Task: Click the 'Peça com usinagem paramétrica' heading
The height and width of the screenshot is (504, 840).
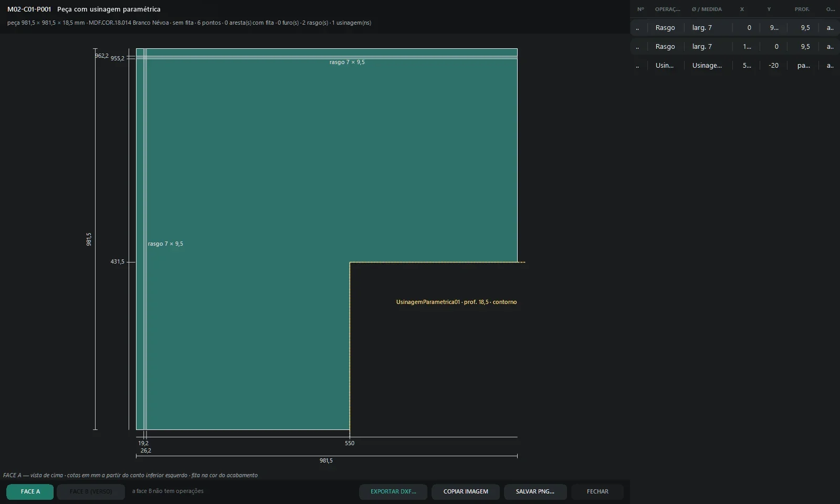Action: 109,9
